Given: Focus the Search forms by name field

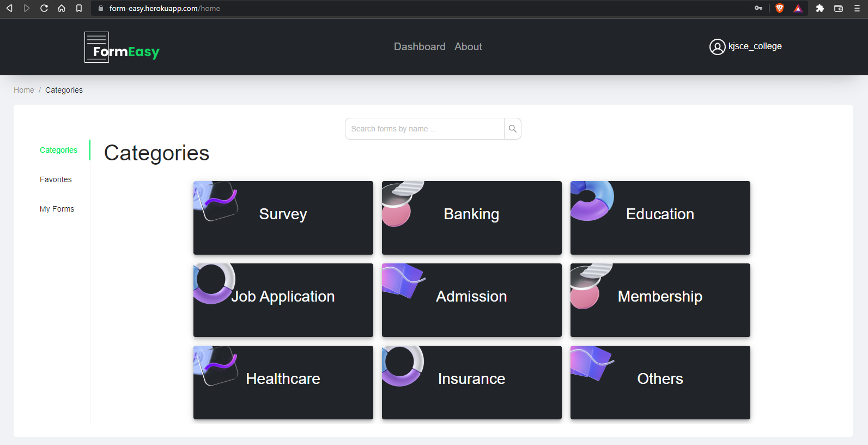Looking at the screenshot, I should point(424,129).
